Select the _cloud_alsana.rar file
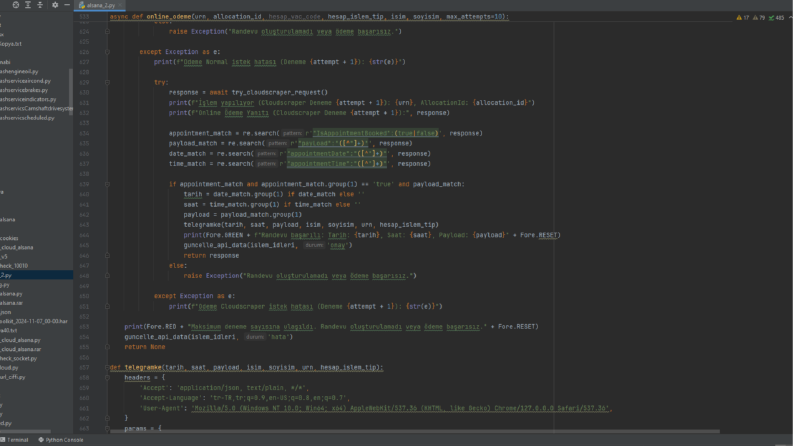 click(20, 349)
